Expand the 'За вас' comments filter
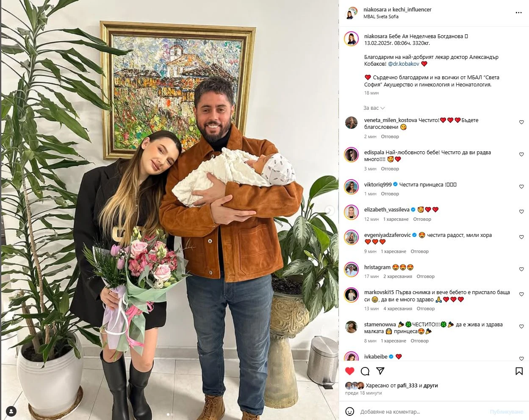Viewport: 529px width, 420px height. pos(374,108)
